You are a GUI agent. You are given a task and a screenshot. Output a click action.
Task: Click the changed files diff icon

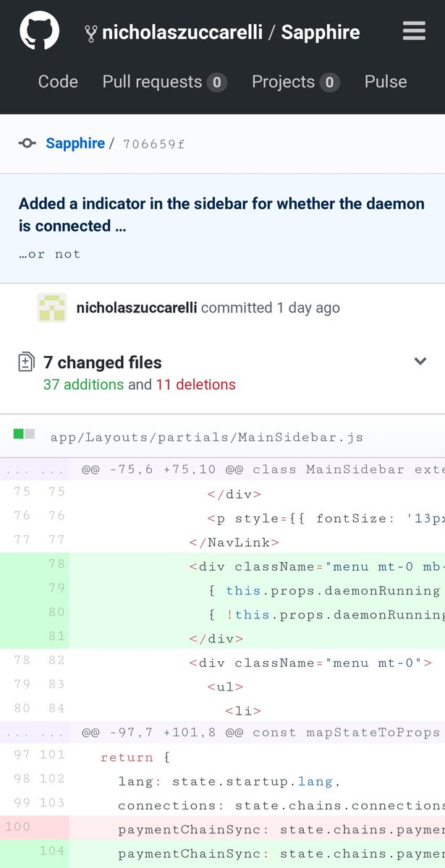[27, 362]
